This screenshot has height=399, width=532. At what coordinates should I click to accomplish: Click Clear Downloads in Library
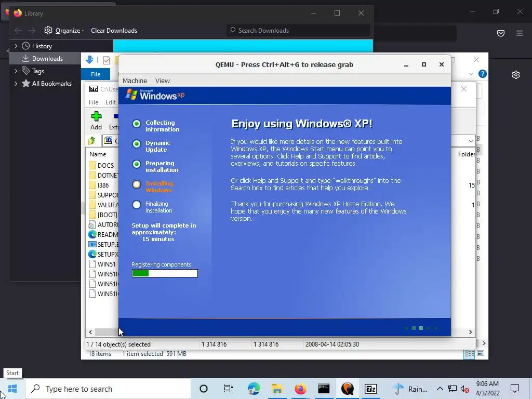coord(114,31)
